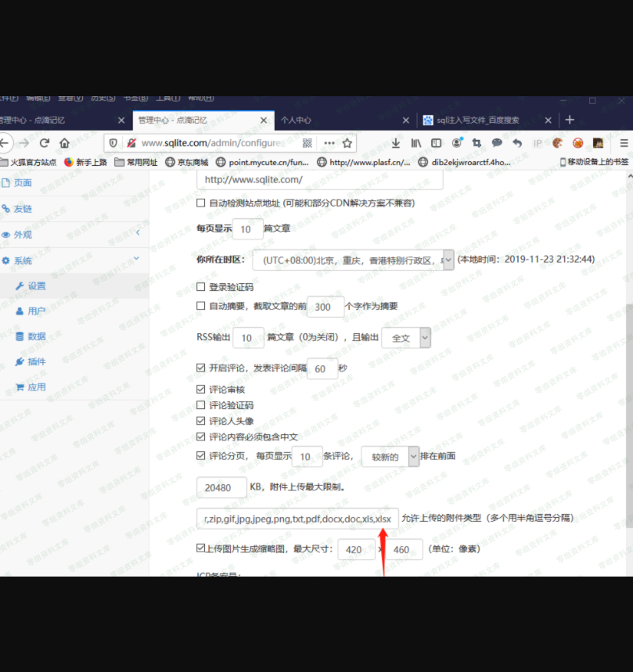
Task: Open 数据 database section in sidebar
Action: [36, 336]
